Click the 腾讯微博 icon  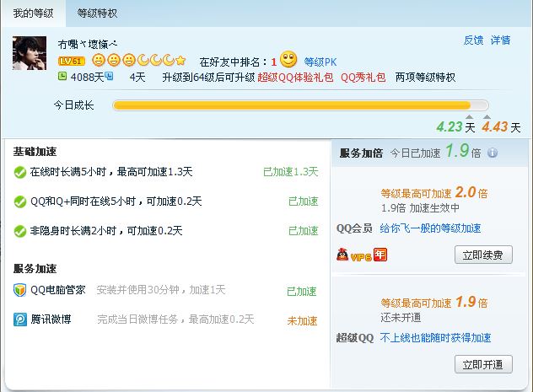(20, 320)
